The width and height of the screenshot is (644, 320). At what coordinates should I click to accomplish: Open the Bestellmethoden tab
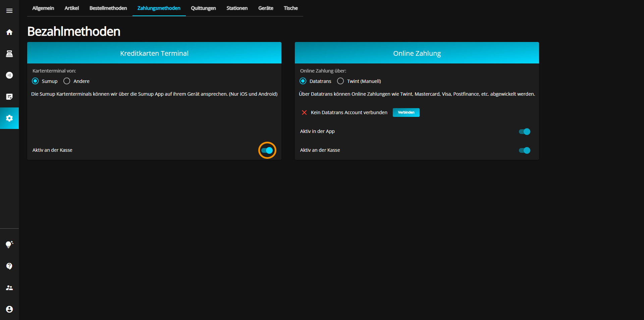click(x=108, y=8)
